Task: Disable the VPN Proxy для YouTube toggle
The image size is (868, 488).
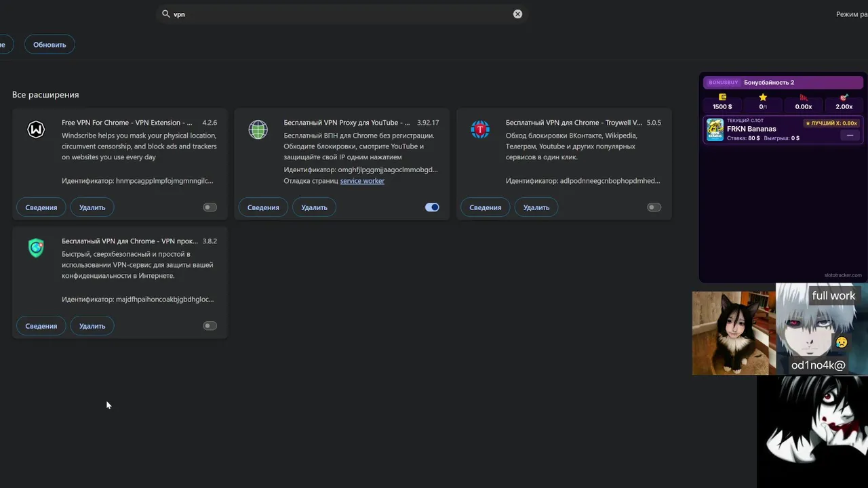Action: [432, 207]
